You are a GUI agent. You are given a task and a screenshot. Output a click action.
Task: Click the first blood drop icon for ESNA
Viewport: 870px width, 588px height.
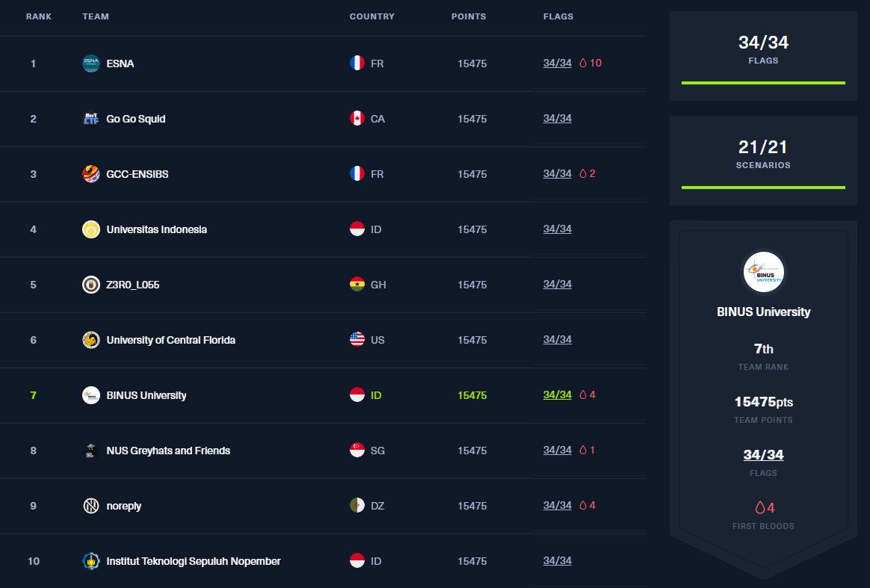(583, 63)
